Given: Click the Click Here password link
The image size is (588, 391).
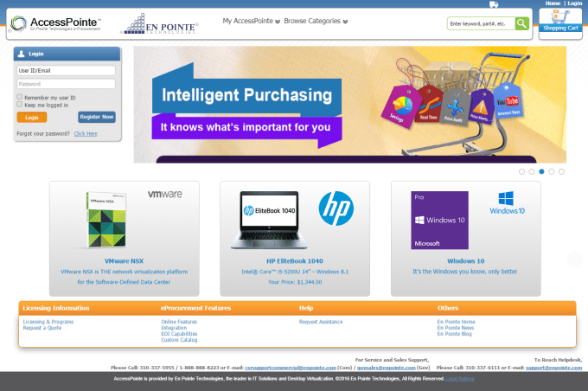Looking at the screenshot, I should (86, 133).
